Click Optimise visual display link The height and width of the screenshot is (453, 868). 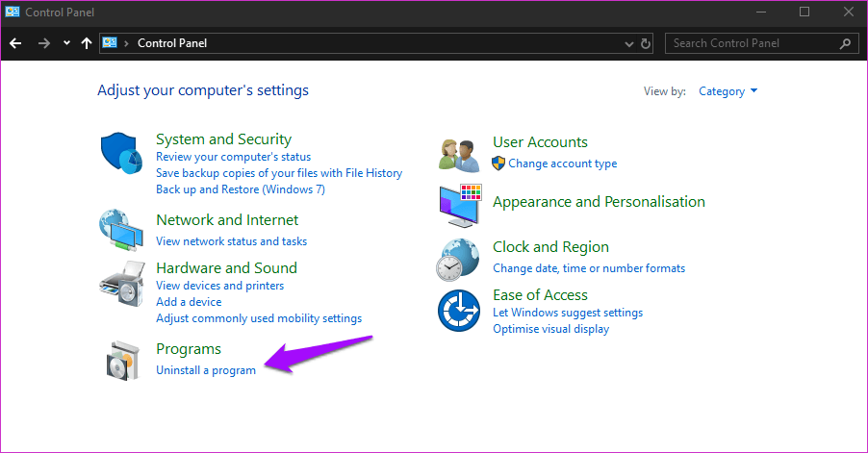(x=550, y=329)
